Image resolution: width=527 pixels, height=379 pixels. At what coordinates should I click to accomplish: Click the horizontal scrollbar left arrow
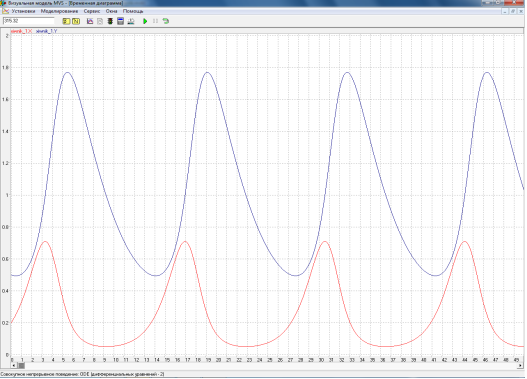(x=14, y=365)
